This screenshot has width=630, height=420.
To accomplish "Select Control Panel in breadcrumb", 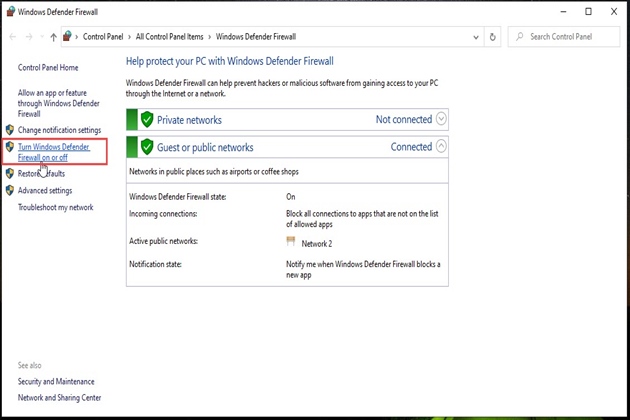I will coord(103,37).
